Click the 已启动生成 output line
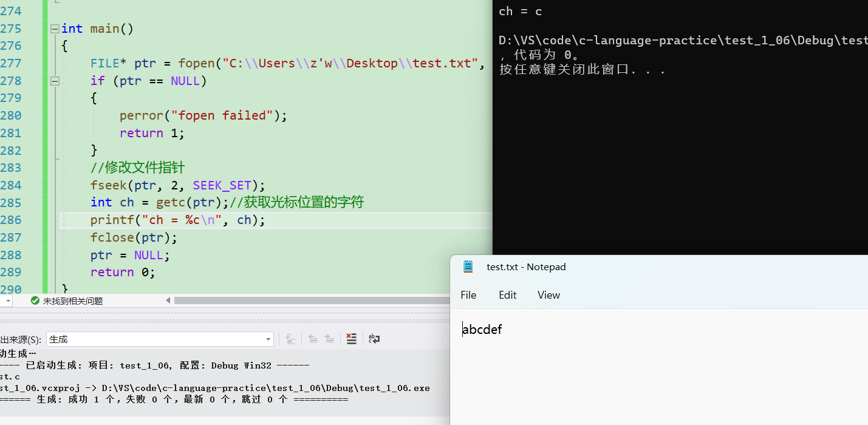The height and width of the screenshot is (425, 868). pos(155,365)
